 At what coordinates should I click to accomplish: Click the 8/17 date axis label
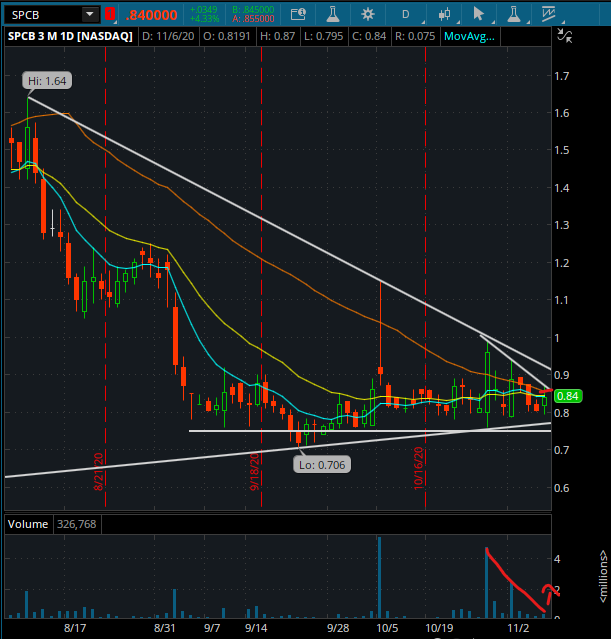[75, 628]
